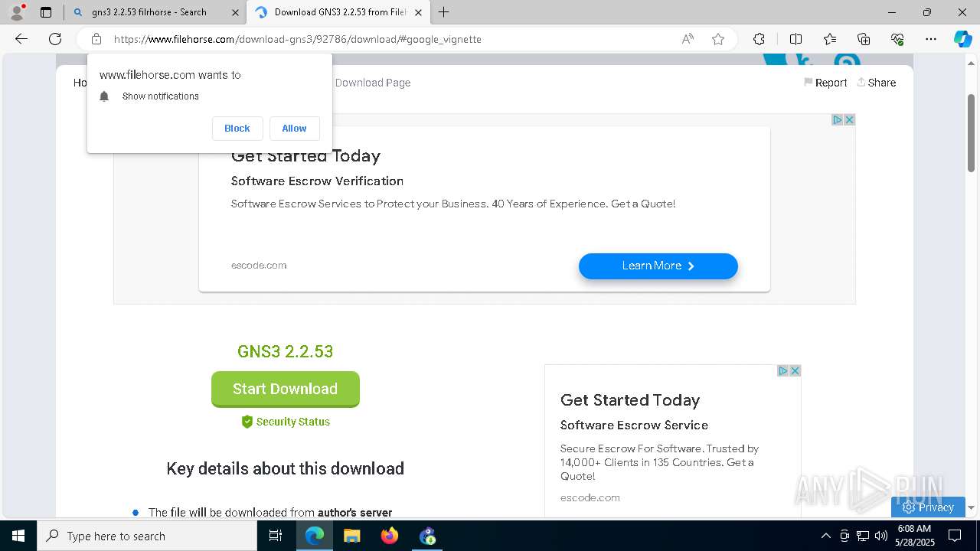Open File Explorer from taskbar
The image size is (980, 551).
(x=351, y=536)
